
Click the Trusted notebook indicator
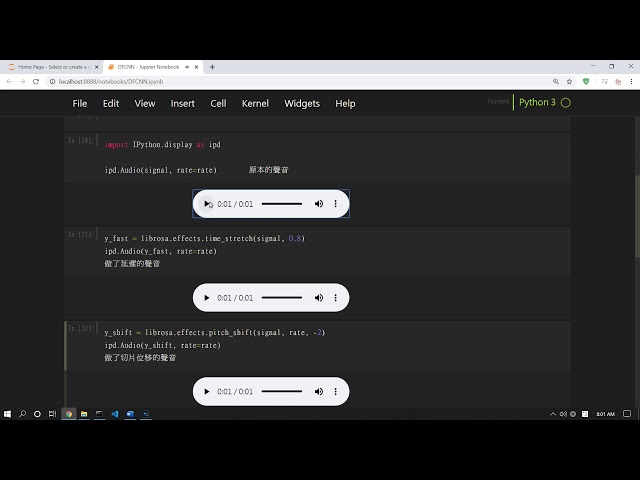pos(498,101)
